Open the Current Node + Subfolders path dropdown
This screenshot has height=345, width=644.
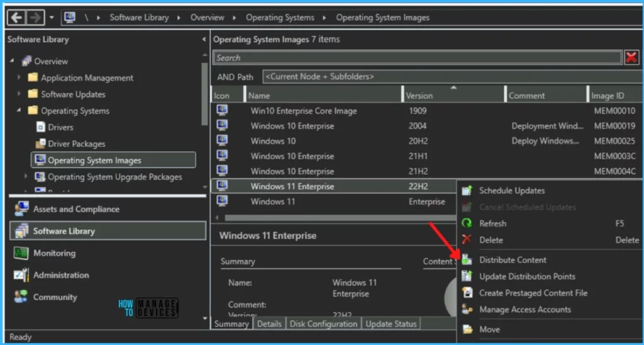point(453,76)
